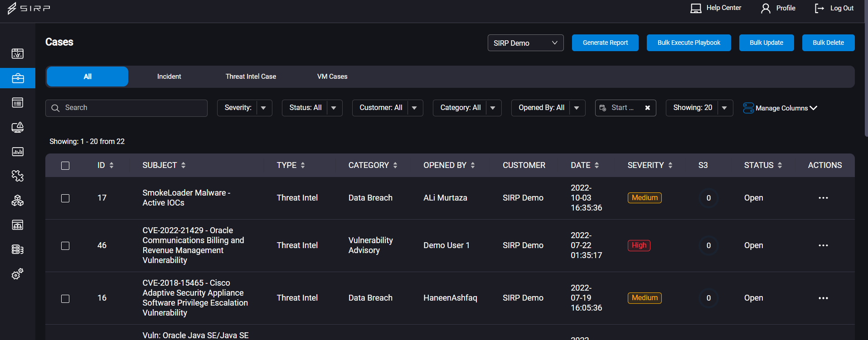
Task: Sort by DATE column arrows
Action: [x=597, y=165]
